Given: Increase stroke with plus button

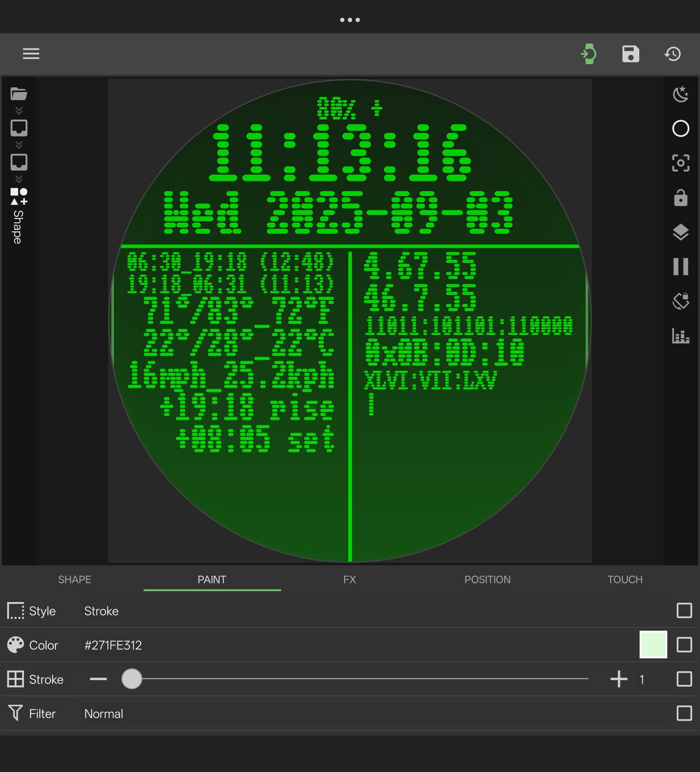Looking at the screenshot, I should (x=618, y=679).
